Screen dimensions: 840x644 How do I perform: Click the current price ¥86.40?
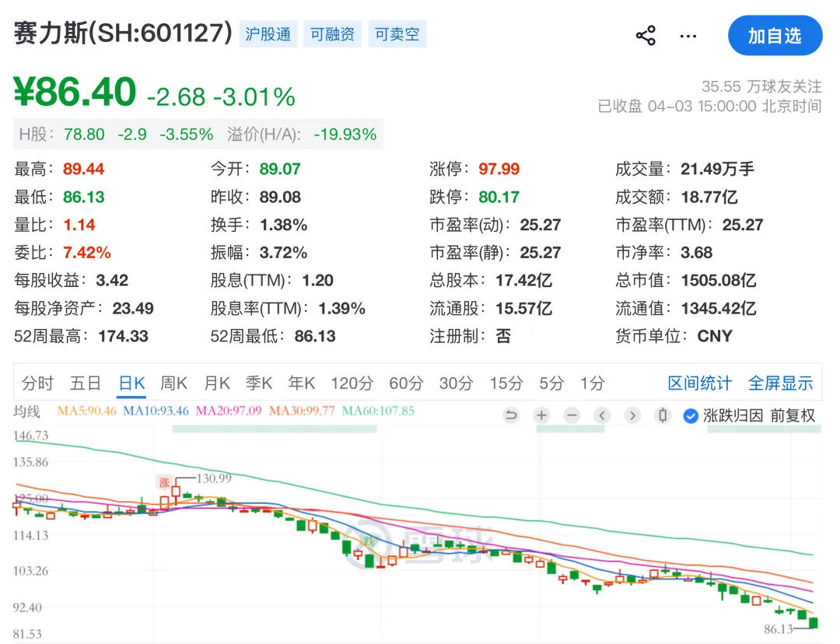75,92
